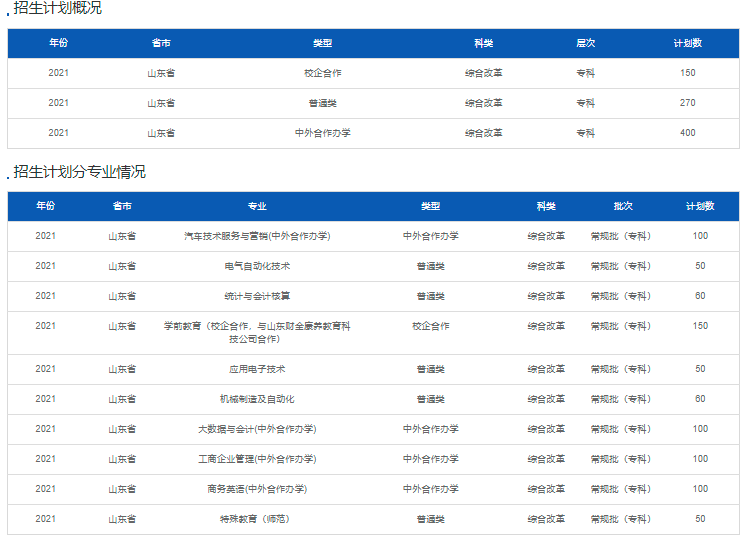Click 计划数 header in the overview table
Viewport: 751px width, 541px height.
(x=688, y=43)
